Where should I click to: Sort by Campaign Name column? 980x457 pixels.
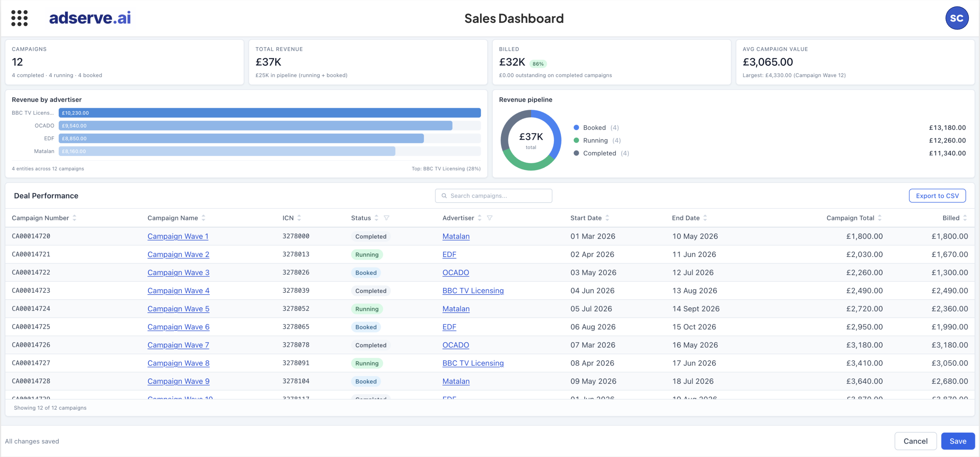(x=203, y=218)
